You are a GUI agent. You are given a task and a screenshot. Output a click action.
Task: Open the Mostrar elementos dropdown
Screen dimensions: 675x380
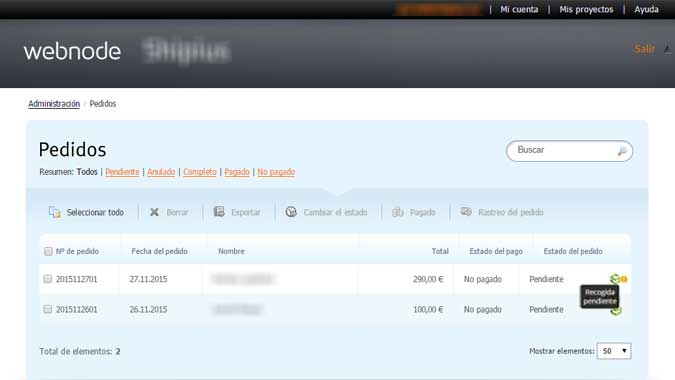click(x=614, y=351)
